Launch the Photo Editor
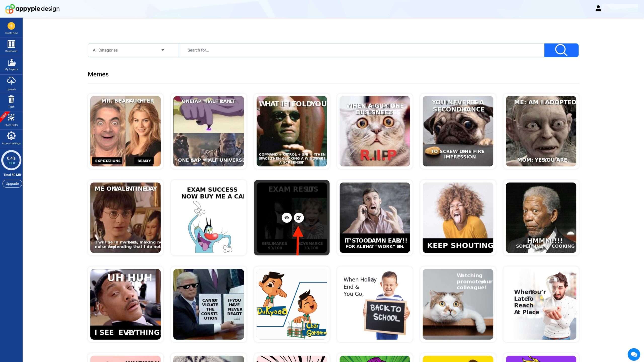The height and width of the screenshot is (362, 644). tap(11, 120)
